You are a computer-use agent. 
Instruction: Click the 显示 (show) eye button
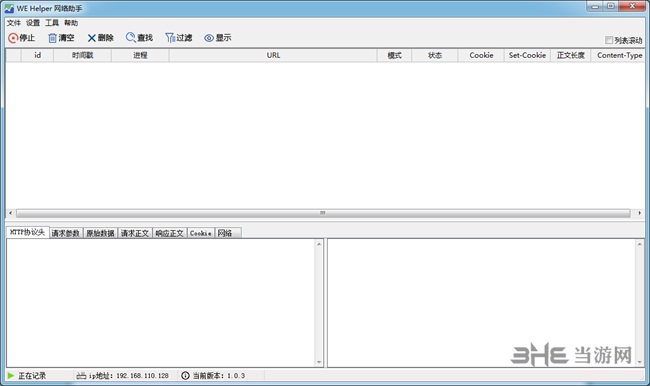click(x=218, y=38)
